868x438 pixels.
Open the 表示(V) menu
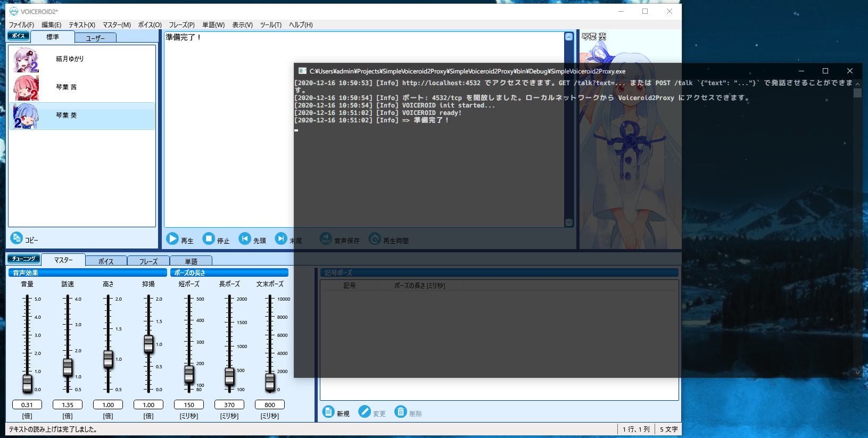(x=243, y=25)
